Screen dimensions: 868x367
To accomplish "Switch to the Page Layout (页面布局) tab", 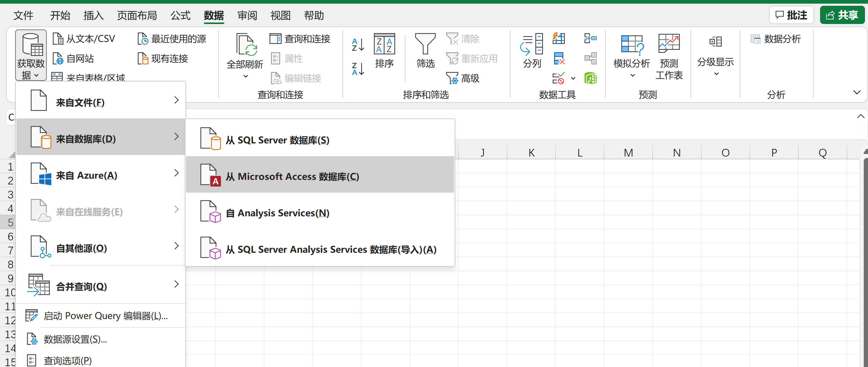I will [x=137, y=15].
